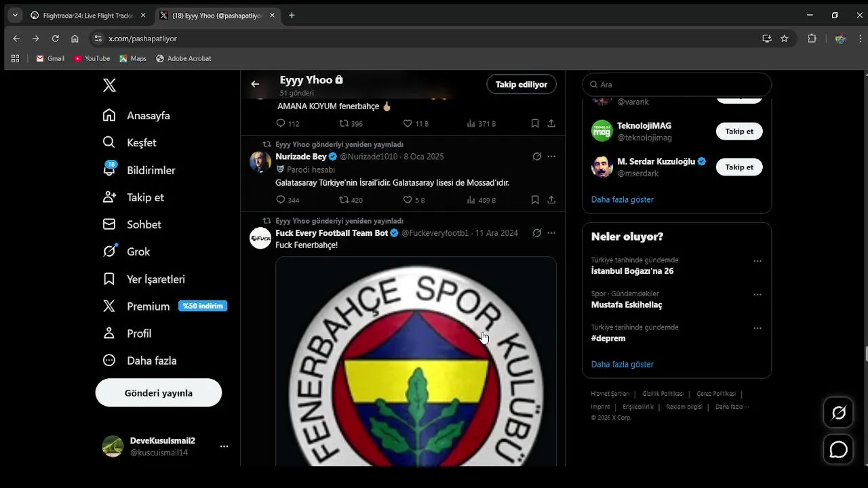Open Mustafa Eskihellaç trend
The image size is (868, 488).
627,305
